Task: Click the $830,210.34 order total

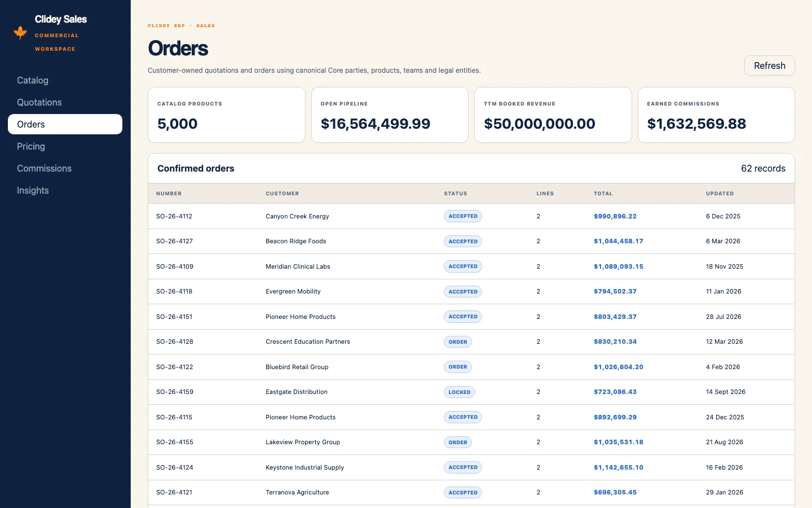Action: [615, 341]
